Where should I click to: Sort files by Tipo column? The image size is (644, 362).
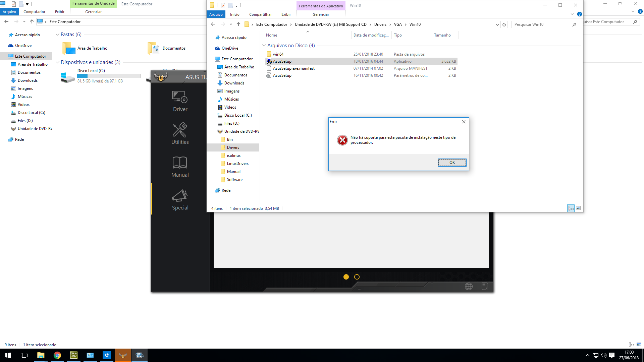[x=398, y=35]
